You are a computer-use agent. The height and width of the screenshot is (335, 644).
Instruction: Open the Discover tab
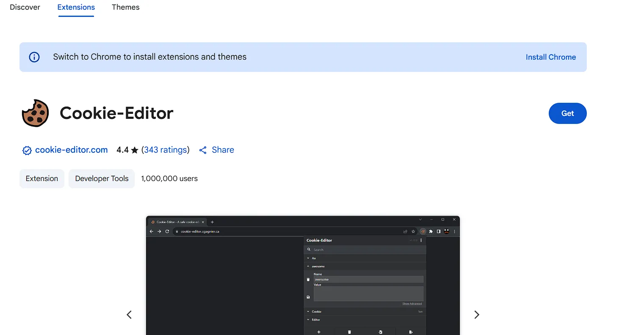point(25,7)
